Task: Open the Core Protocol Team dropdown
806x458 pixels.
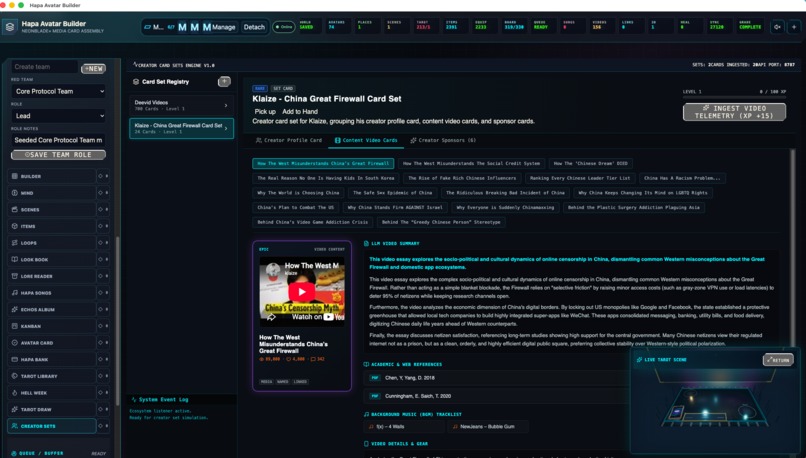Action: [59, 91]
